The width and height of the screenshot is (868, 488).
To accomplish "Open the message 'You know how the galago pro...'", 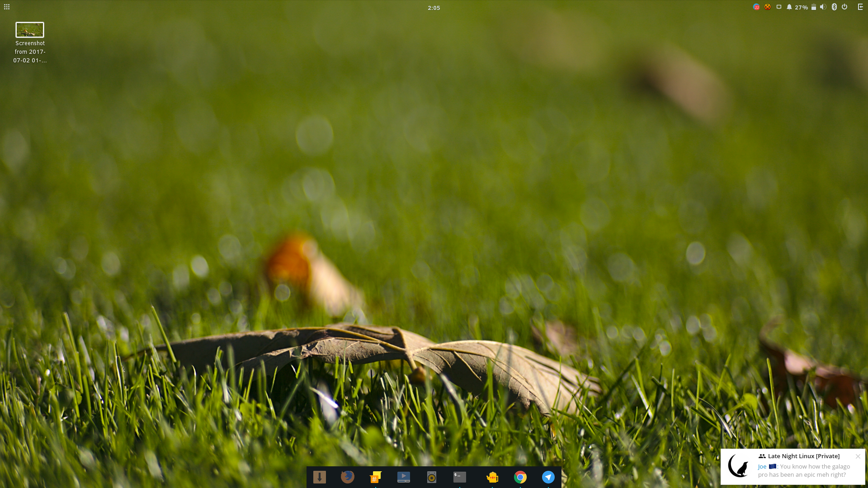I will pyautogui.click(x=804, y=471).
